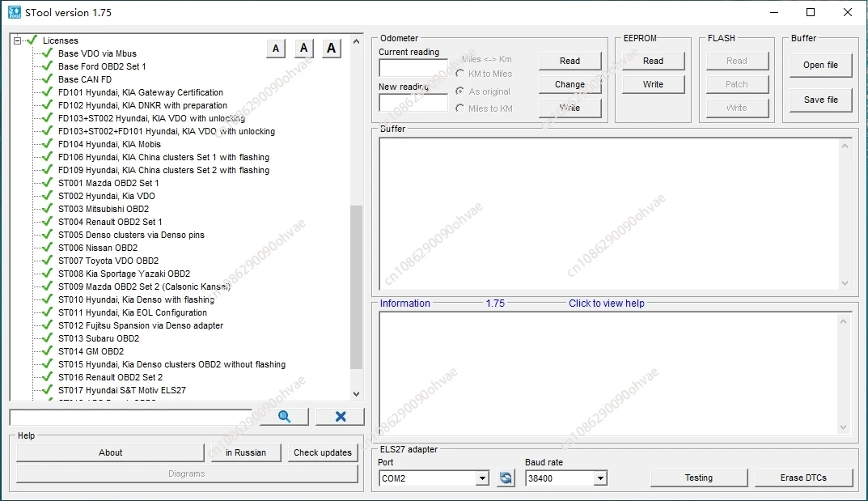Click green checkmark beside Licenses root
The height and width of the screenshot is (501, 868).
[x=32, y=40]
